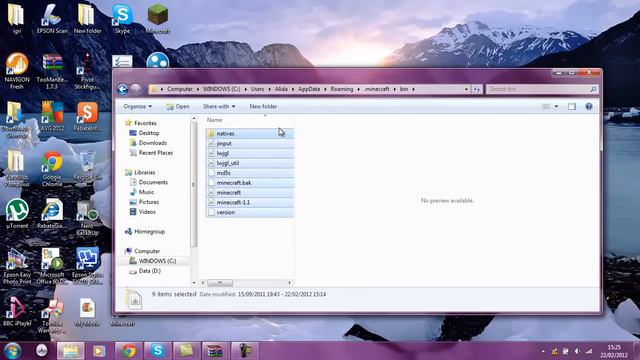640x360 pixels.
Task: Open the AVG 2012 desktop shortcut
Action: coord(52,116)
